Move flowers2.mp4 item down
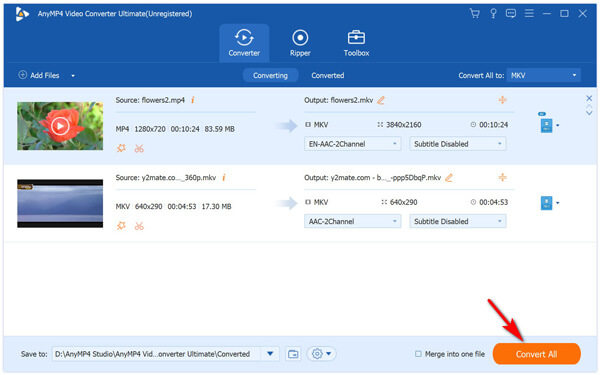Screen dimensions: 600x375 [589, 113]
